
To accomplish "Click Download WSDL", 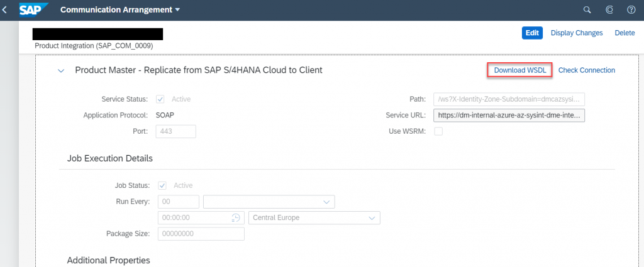I will 520,70.
